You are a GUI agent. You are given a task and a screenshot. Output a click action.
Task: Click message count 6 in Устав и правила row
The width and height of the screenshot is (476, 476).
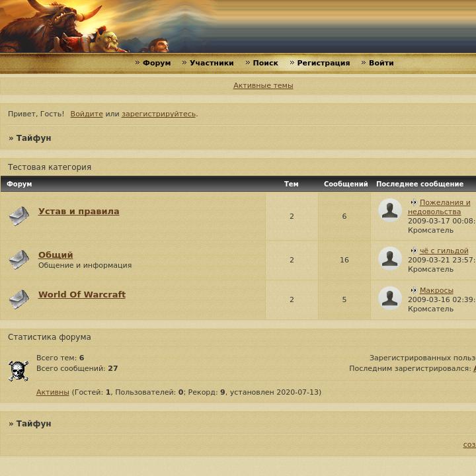point(344,216)
